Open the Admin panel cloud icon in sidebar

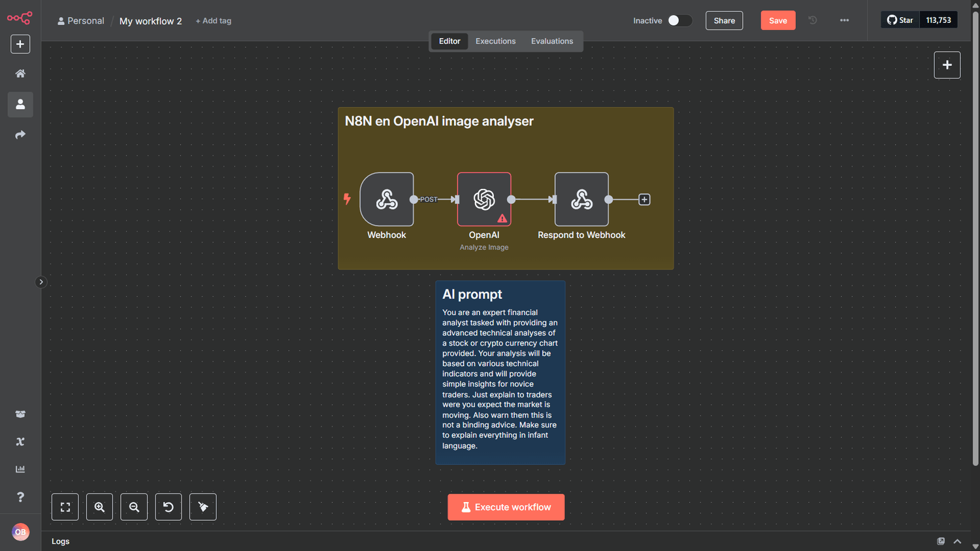[20, 414]
